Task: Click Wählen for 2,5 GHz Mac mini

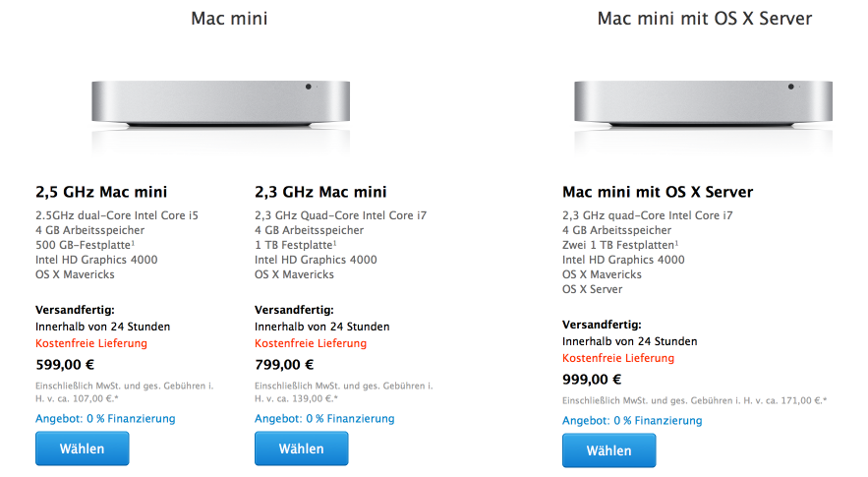Action: click(82, 448)
